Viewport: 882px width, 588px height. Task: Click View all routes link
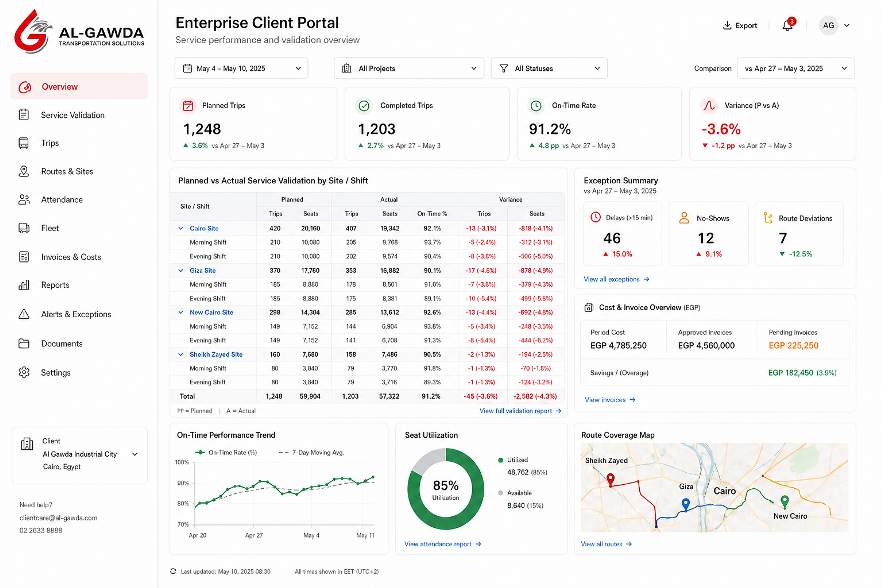[x=606, y=544]
